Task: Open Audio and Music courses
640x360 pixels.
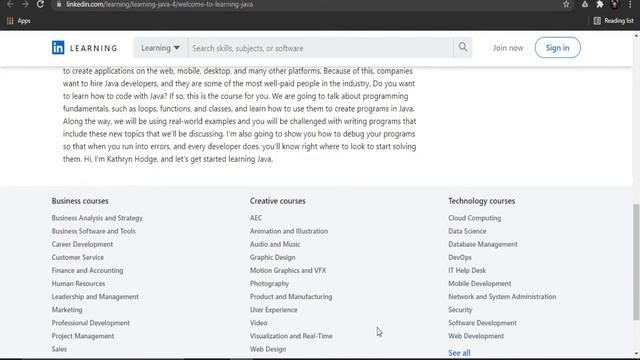Action: [275, 244]
